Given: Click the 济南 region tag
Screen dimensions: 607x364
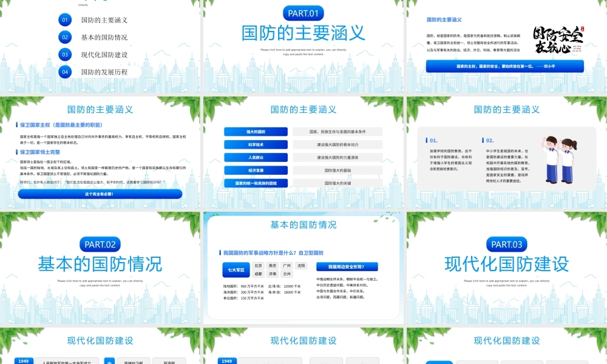Looking at the screenshot, I should pyautogui.click(x=273, y=274).
